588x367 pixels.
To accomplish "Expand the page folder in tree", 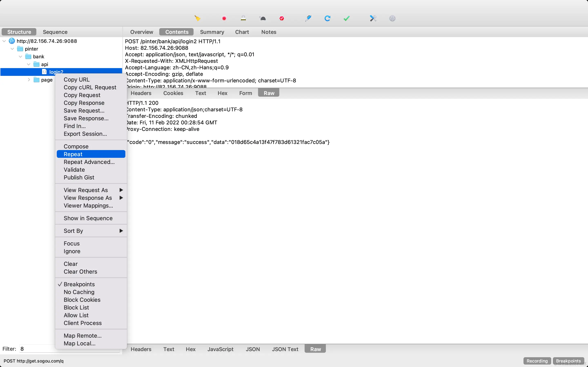I will coord(29,80).
